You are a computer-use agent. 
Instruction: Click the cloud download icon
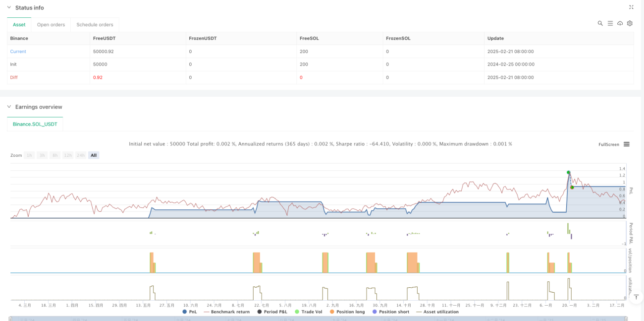click(x=620, y=23)
